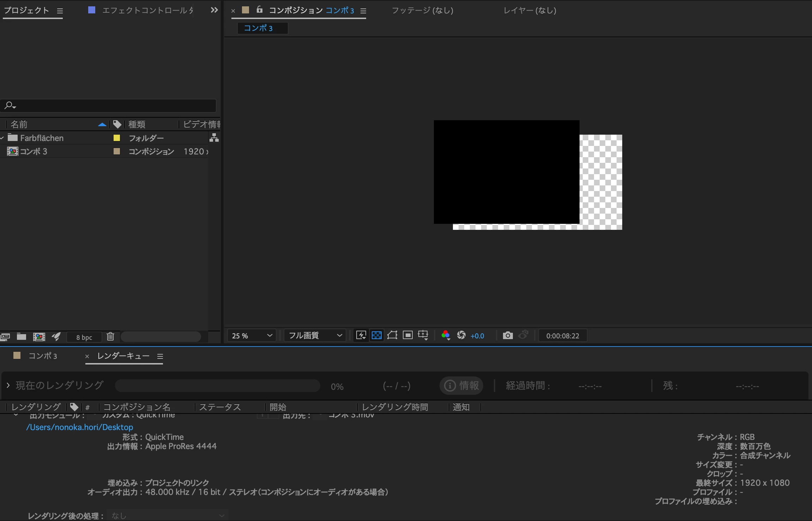Image resolution: width=812 pixels, height=521 pixels.
Task: Toggle mask and shape path visibility
Action: click(392, 335)
